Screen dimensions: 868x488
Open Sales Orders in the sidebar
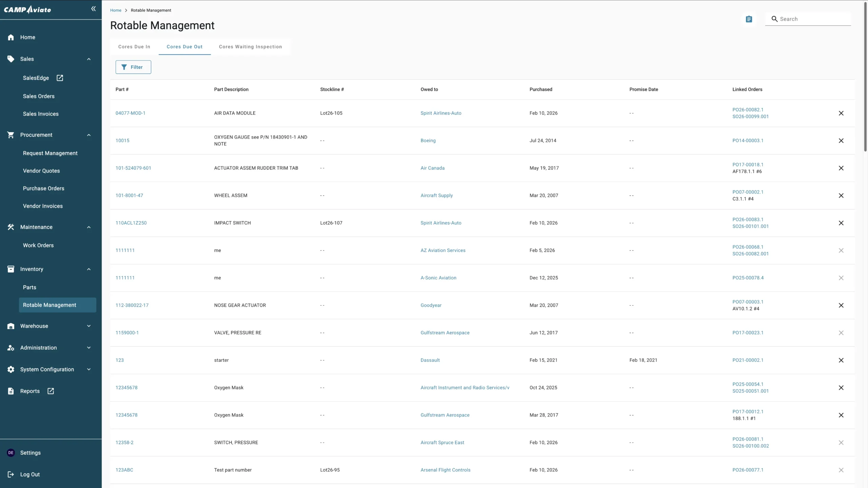pyautogui.click(x=39, y=96)
